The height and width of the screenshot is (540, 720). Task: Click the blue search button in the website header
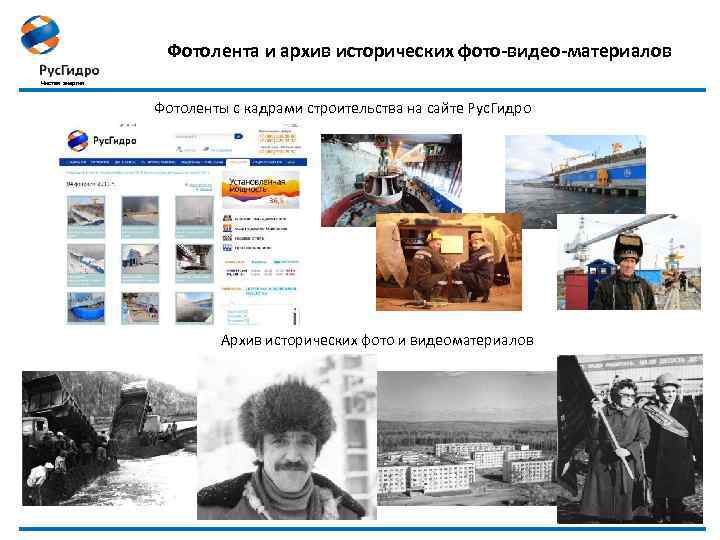(x=238, y=136)
